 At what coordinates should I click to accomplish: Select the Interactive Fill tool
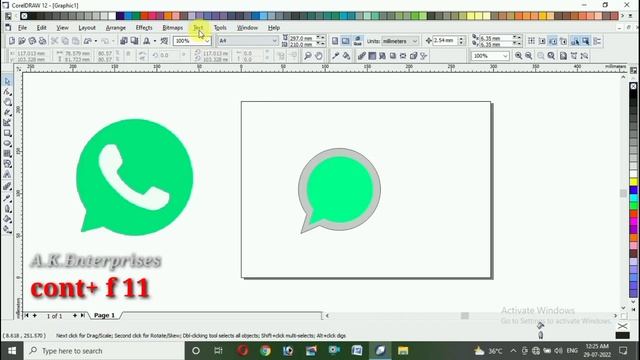(x=7, y=229)
